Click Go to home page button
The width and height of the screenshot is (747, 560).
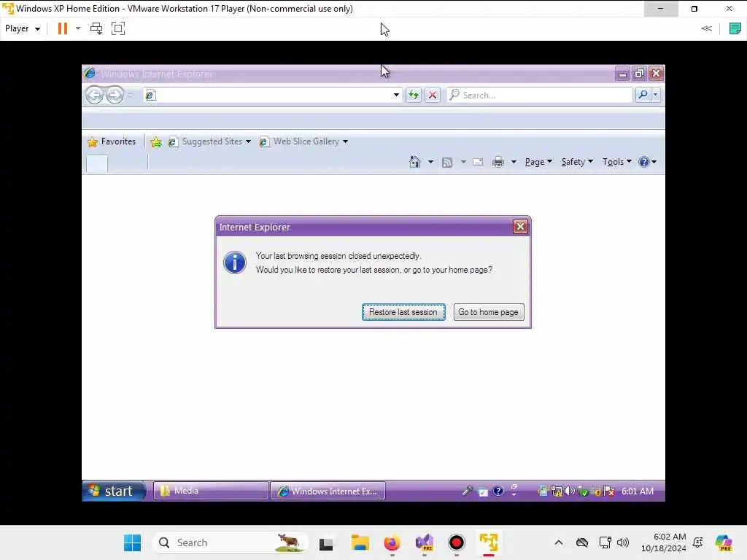pyautogui.click(x=489, y=312)
